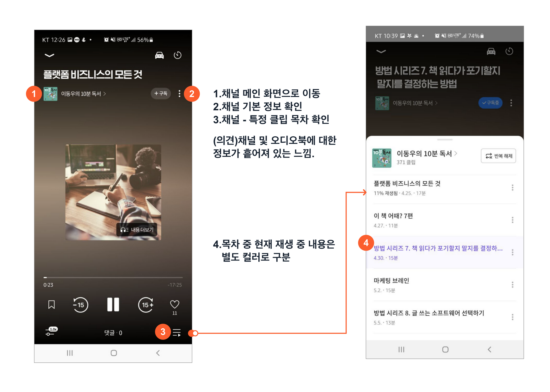
Task: Open sleep timer in left player
Action: click(178, 55)
